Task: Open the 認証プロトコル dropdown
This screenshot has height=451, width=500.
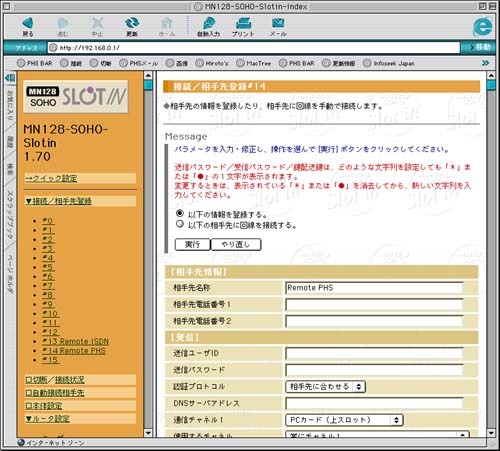Action: (325, 387)
